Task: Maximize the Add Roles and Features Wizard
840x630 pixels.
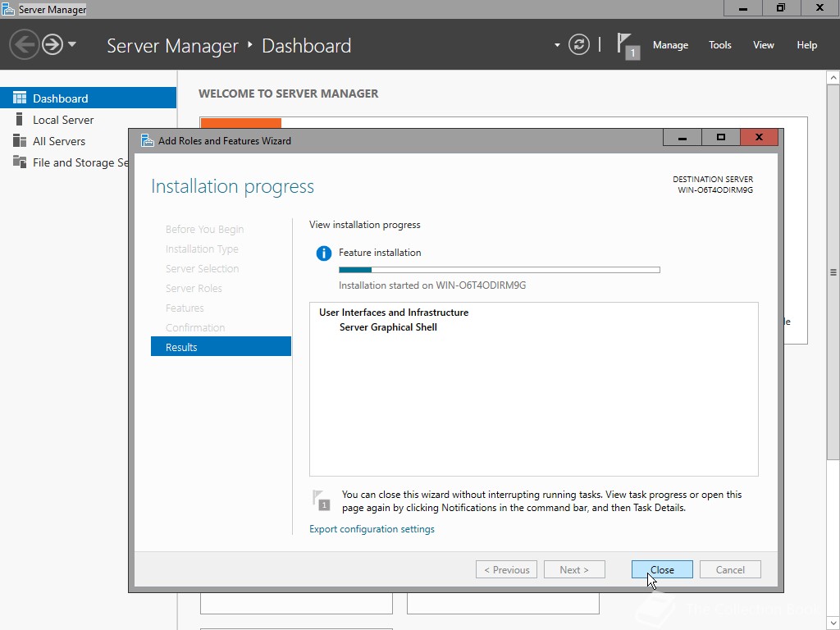Action: pyautogui.click(x=720, y=138)
